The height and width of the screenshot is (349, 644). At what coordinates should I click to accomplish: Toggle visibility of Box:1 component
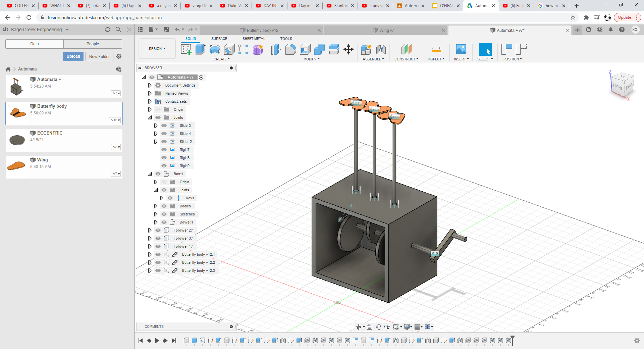pyautogui.click(x=158, y=174)
